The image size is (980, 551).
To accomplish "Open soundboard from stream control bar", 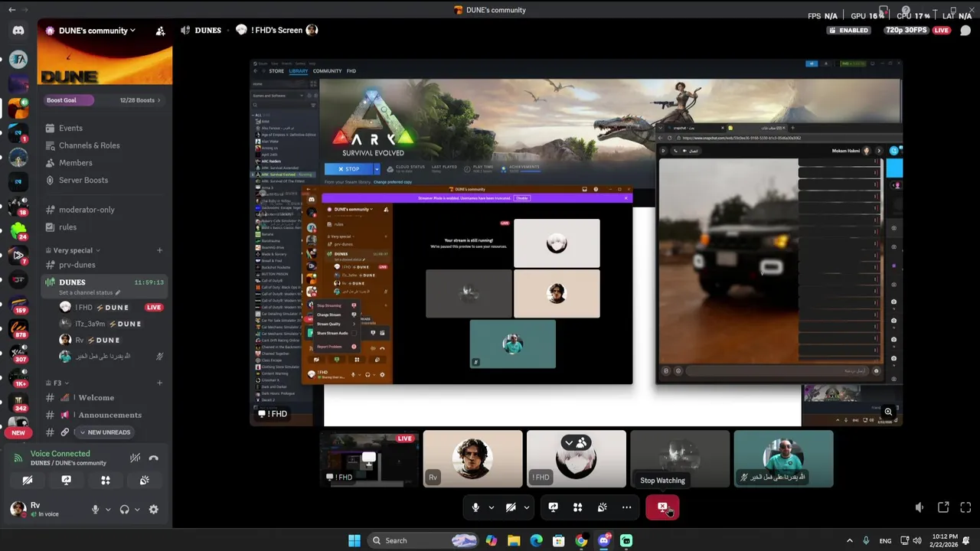I will (x=603, y=507).
